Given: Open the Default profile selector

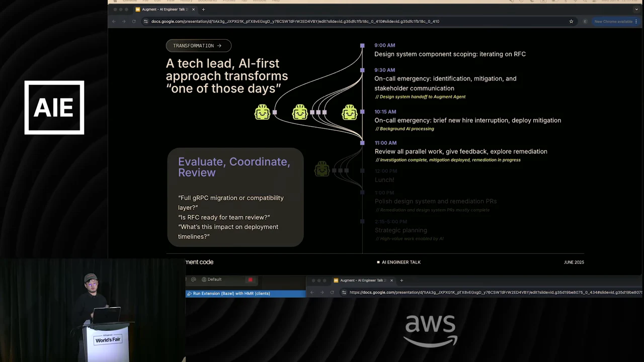Looking at the screenshot, I should point(212,280).
